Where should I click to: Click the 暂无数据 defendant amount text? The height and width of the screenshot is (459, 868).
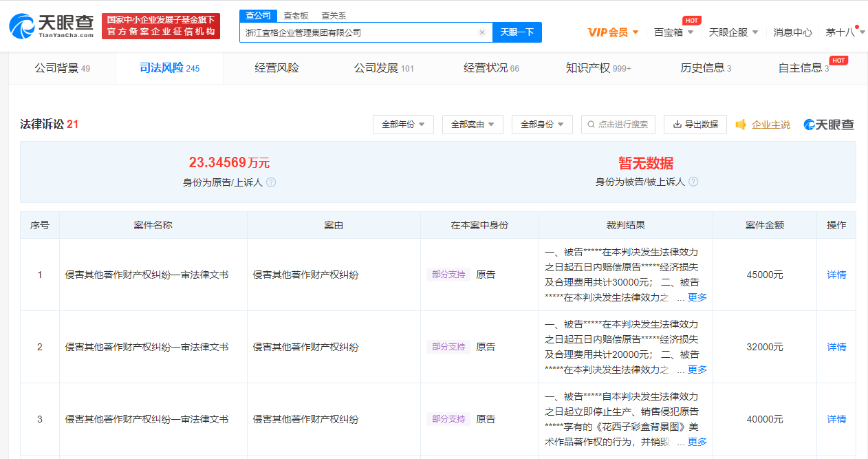coord(646,163)
